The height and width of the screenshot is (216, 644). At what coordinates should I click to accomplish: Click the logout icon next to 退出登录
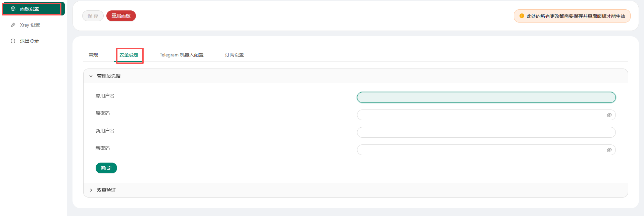pos(13,41)
